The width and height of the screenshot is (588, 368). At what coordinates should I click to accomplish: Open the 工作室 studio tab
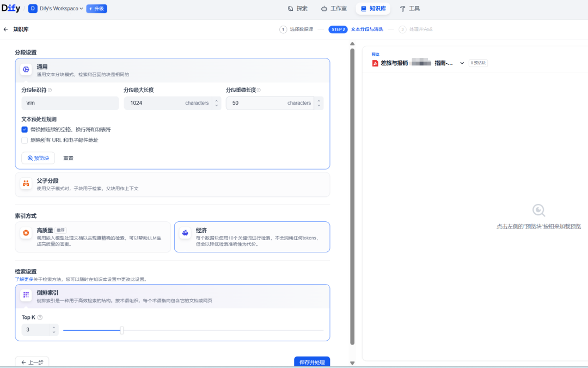pos(334,8)
